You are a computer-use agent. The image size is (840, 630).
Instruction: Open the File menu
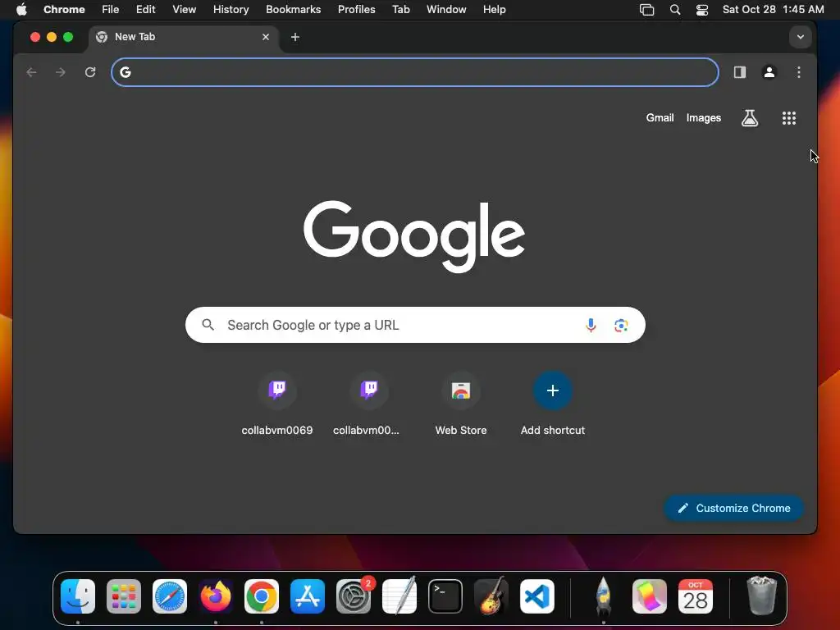tap(111, 10)
